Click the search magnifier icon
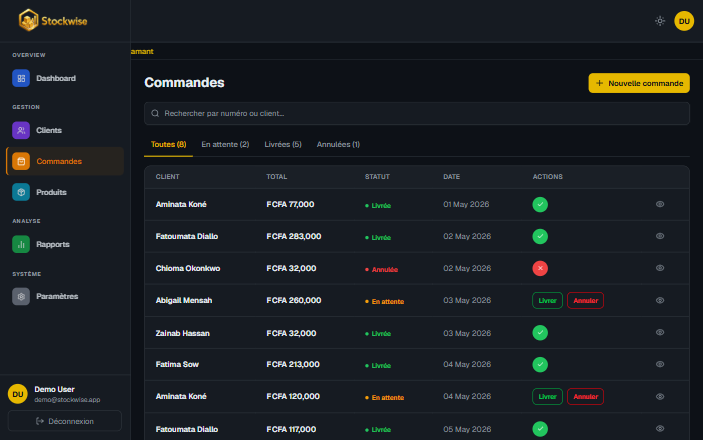Image resolution: width=703 pixels, height=440 pixels. coord(155,113)
